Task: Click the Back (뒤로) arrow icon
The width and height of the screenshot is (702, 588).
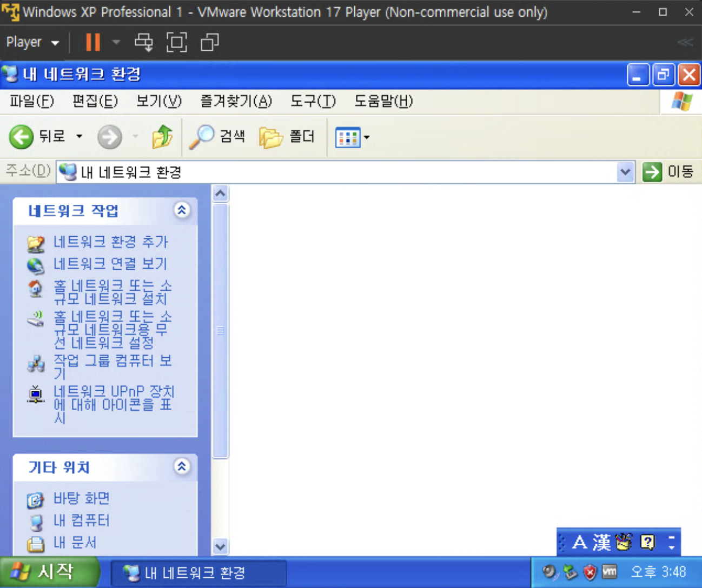Action: click(x=22, y=137)
